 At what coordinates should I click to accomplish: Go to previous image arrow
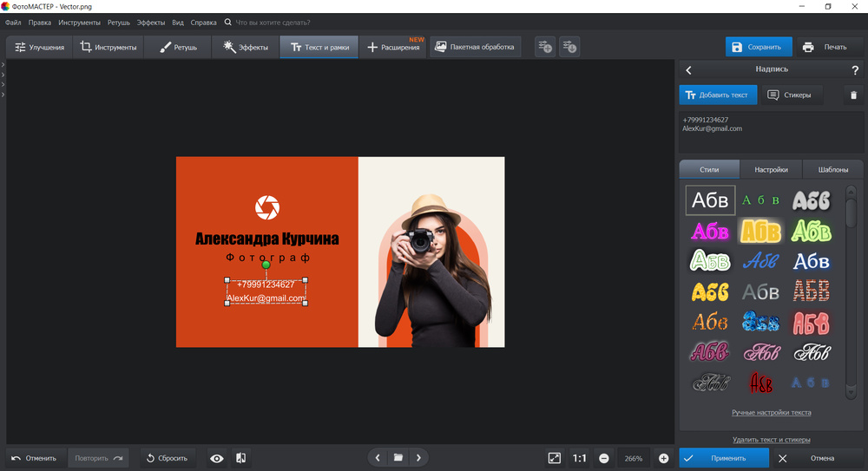pyautogui.click(x=378, y=458)
